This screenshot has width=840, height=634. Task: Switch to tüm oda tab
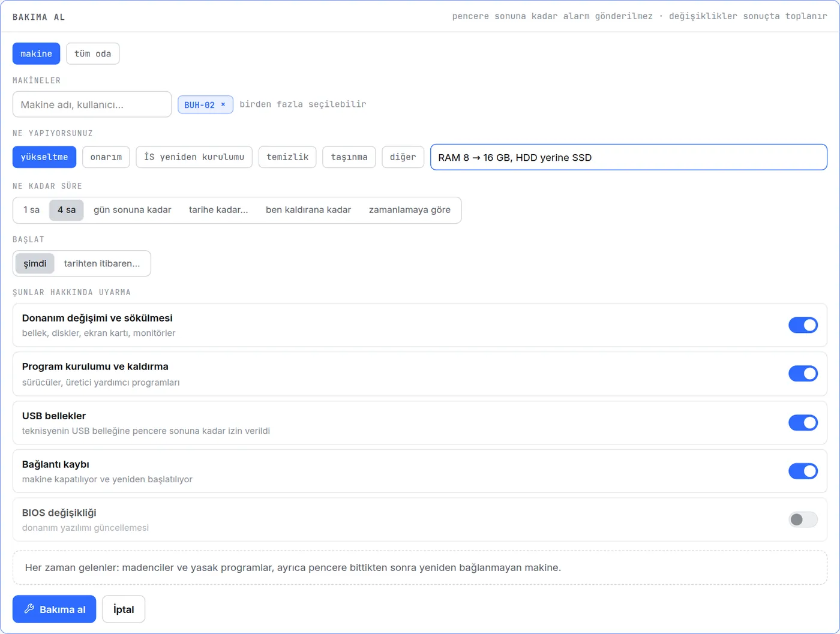pos(93,53)
